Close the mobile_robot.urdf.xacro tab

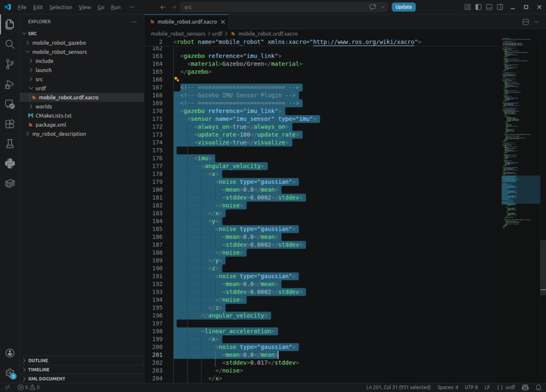(223, 22)
